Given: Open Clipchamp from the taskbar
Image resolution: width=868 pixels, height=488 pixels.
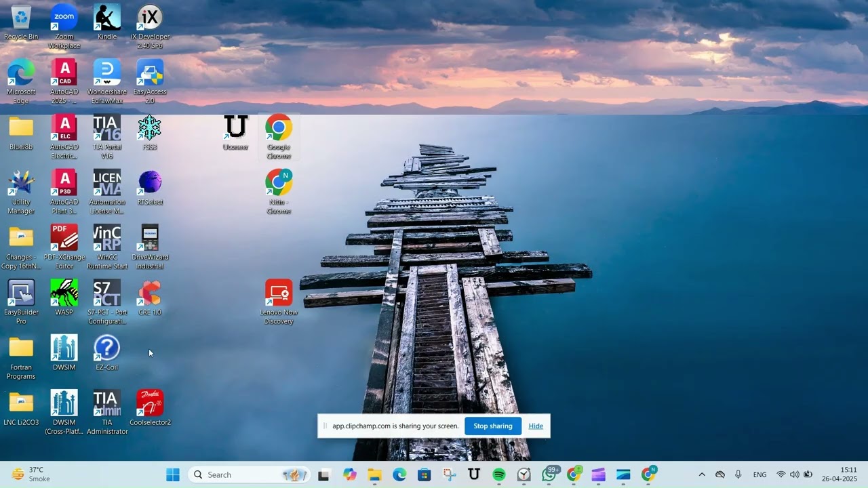Looking at the screenshot, I should [x=599, y=474].
